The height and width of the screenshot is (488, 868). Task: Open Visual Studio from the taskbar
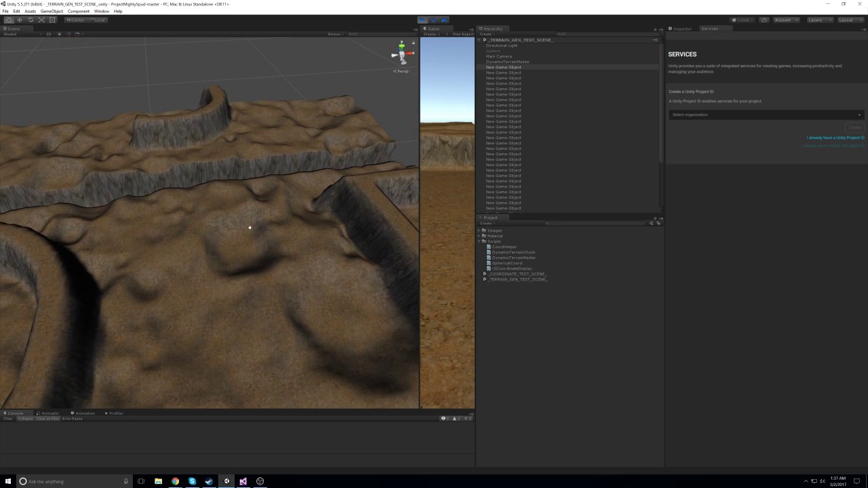tap(243, 481)
